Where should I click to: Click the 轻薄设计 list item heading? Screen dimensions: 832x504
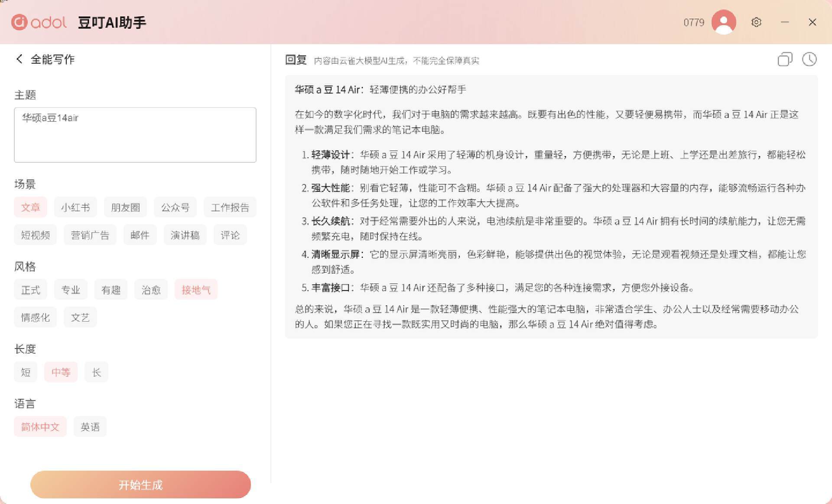coord(330,155)
